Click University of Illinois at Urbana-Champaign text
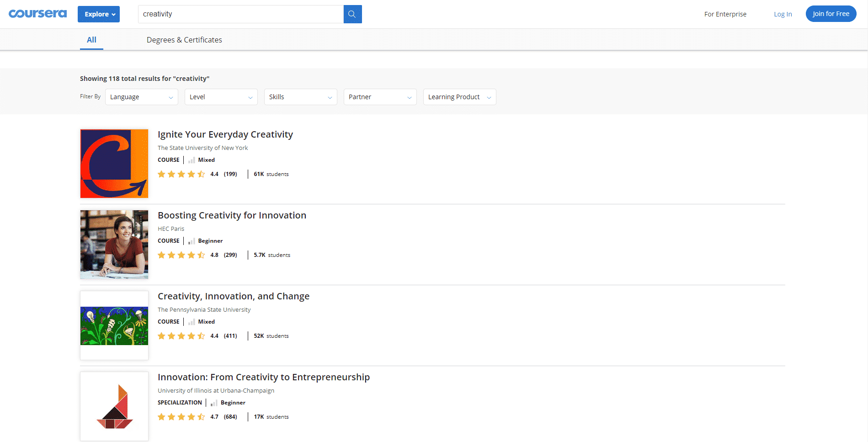 (x=216, y=390)
